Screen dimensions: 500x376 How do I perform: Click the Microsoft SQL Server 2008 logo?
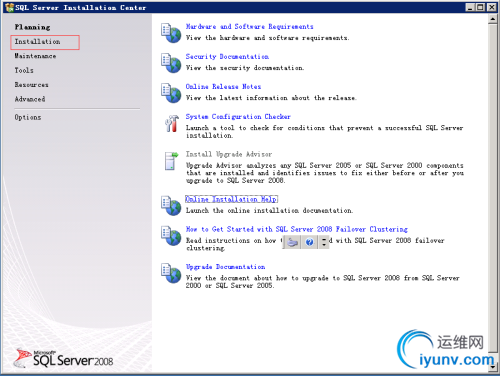[63, 358]
